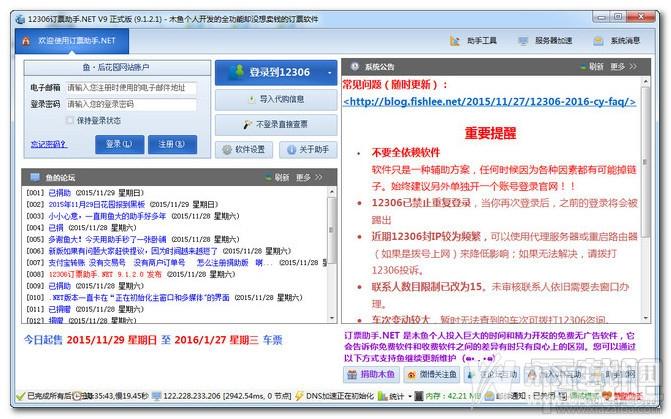The height and width of the screenshot is (419, 671).
Task: Open the 系统消息 menu
Action: (x=616, y=41)
